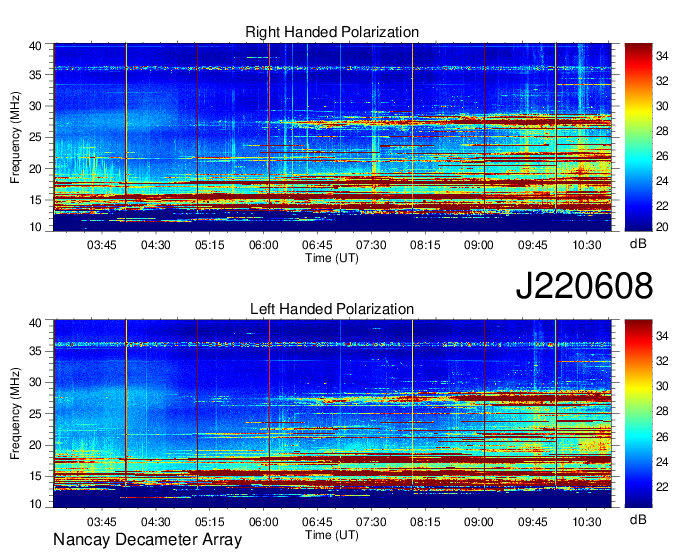This screenshot has height=552, width=680.
Task: Click the 10:30 time tick of the left-handed plot
Action: (587, 521)
